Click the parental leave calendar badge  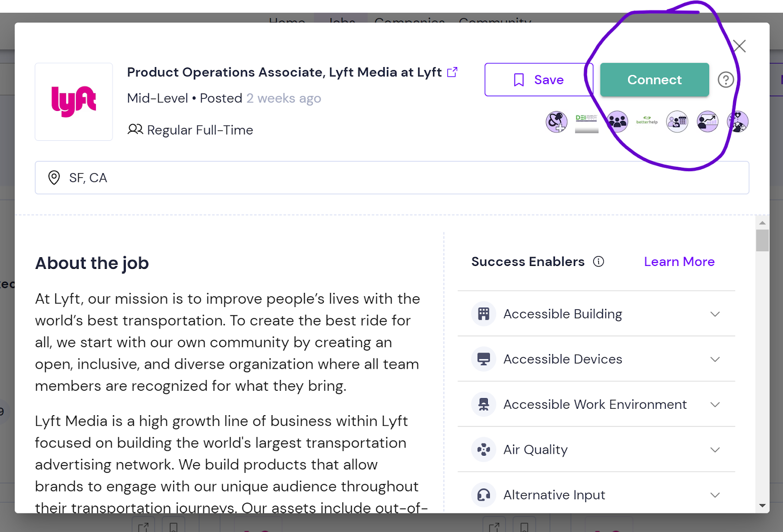tap(677, 122)
